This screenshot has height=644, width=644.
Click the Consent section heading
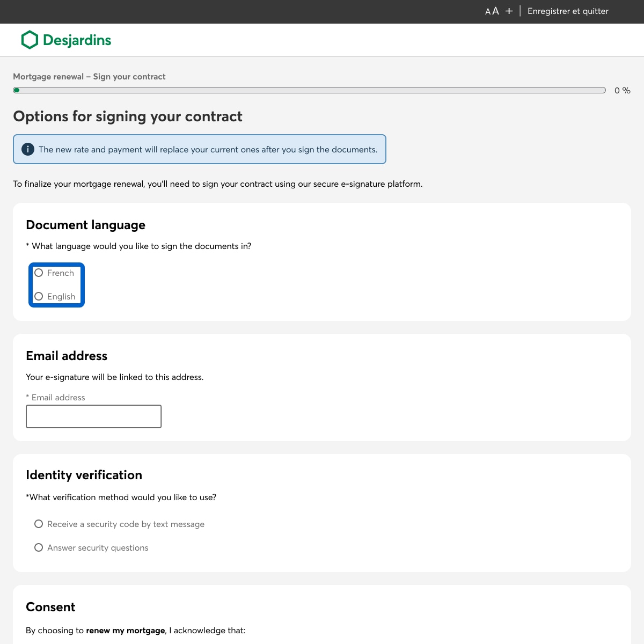coord(50,607)
